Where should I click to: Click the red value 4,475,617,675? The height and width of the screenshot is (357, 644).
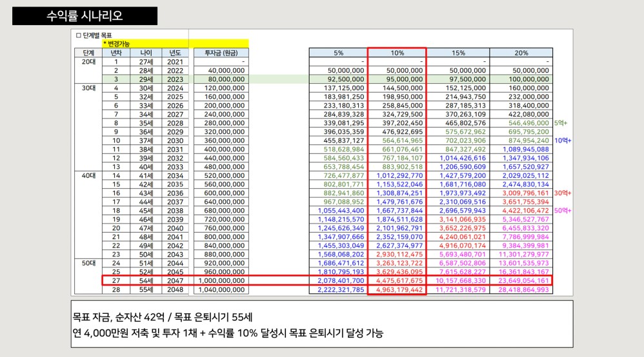click(399, 281)
